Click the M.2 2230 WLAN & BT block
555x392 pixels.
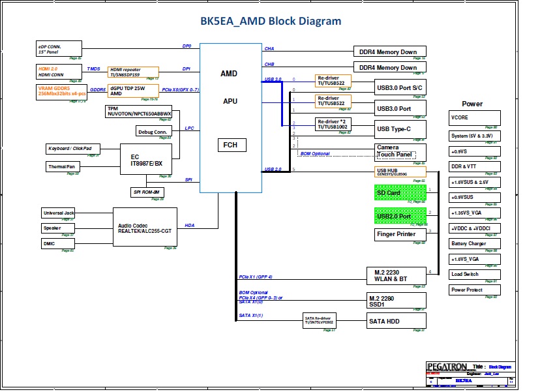tap(397, 276)
